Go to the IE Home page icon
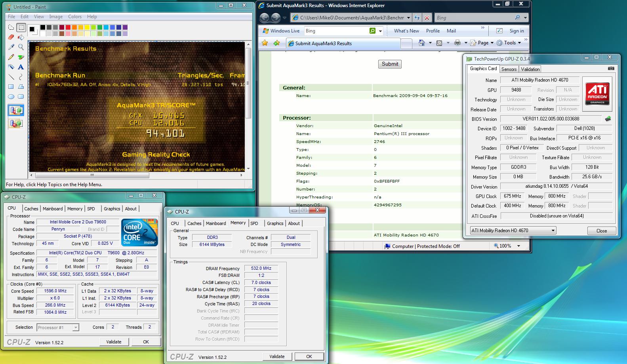The width and height of the screenshot is (627, 364). (x=422, y=43)
